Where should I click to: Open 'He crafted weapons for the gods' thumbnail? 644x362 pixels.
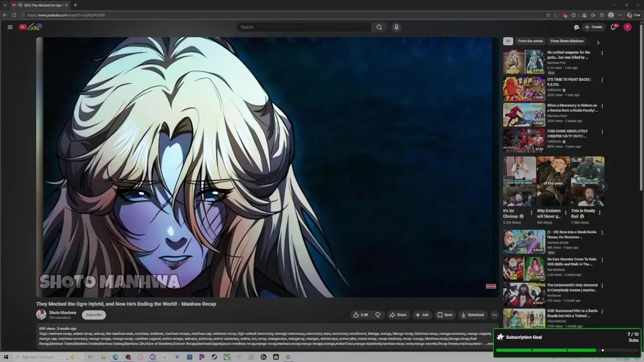pos(524,61)
